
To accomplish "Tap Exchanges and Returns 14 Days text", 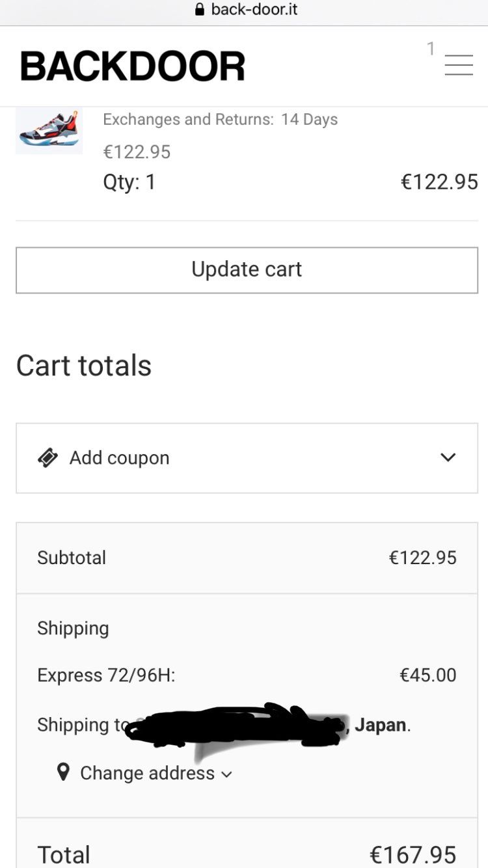I will pos(220,120).
